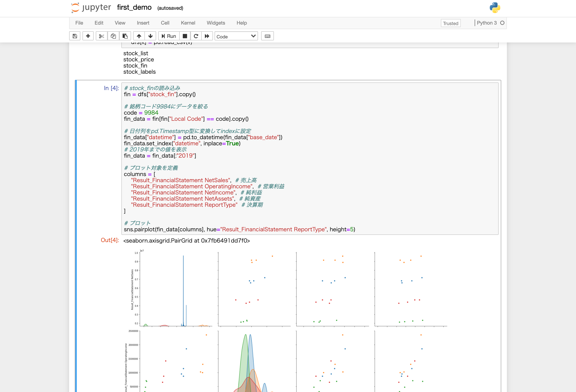Click inside the In [4] code cell editor
Screen dimensions: 576x392
pos(307,159)
